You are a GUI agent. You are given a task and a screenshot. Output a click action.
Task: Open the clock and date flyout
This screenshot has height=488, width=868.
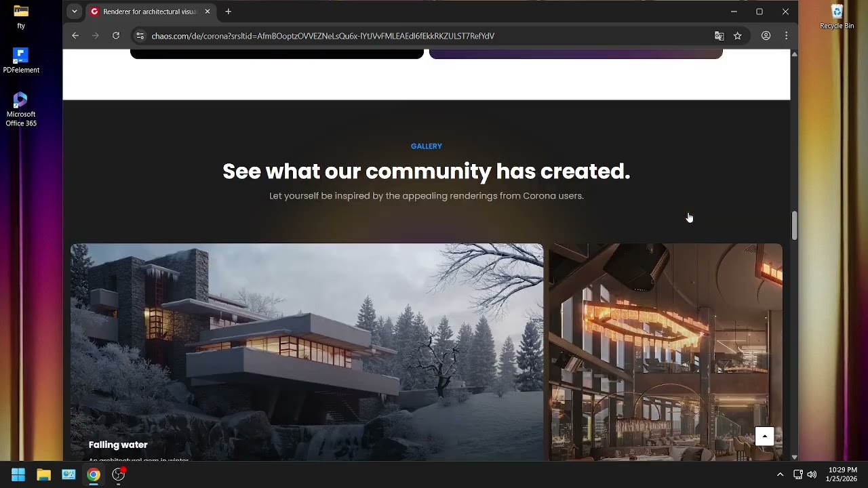(842, 474)
